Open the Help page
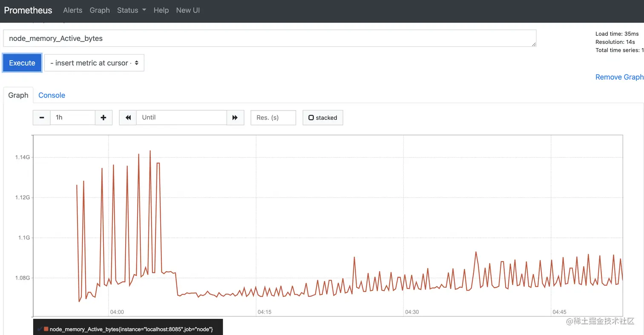Screen dimensions: 644x335 tap(161, 10)
